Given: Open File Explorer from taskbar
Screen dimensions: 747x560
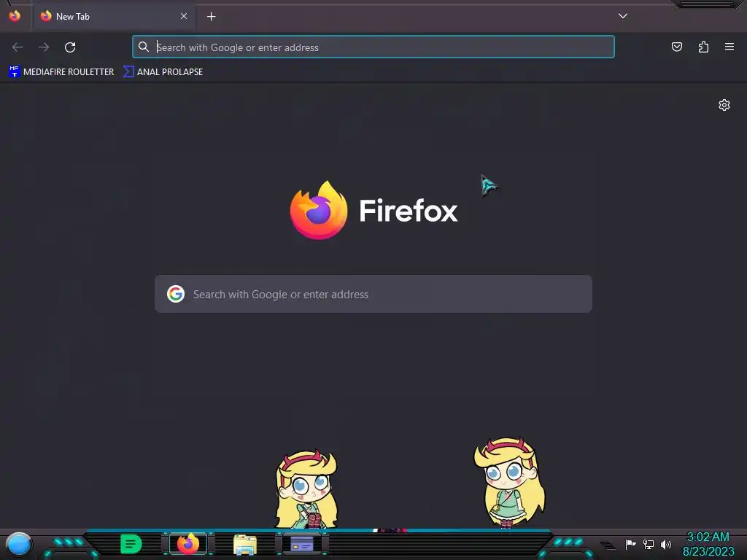Looking at the screenshot, I should coord(245,545).
